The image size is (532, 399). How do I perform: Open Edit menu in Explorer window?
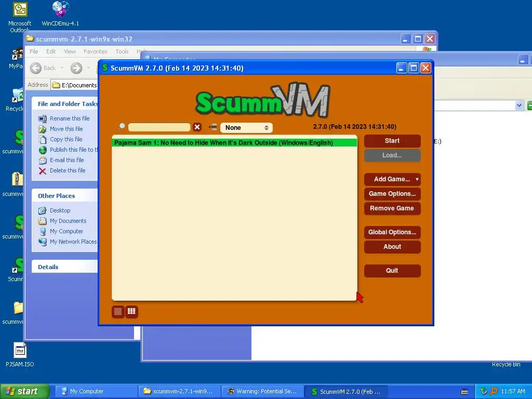coord(51,51)
